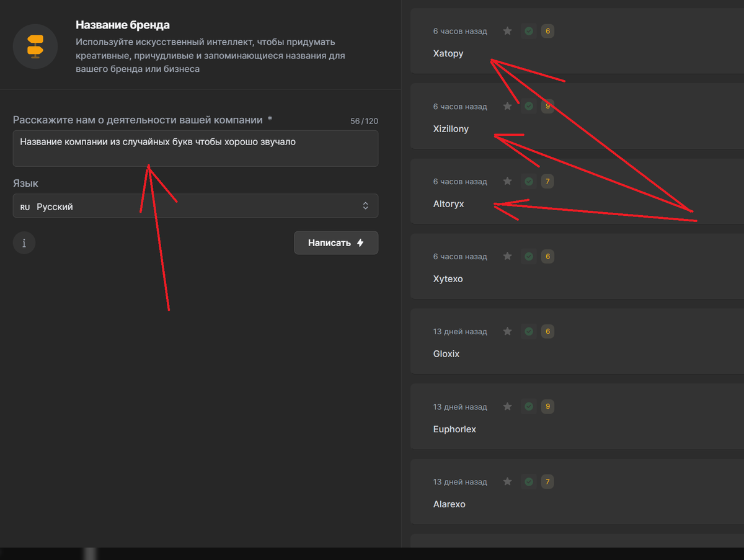Select the Altoryx generated name
The width and height of the screenshot is (744, 560).
pos(448,203)
